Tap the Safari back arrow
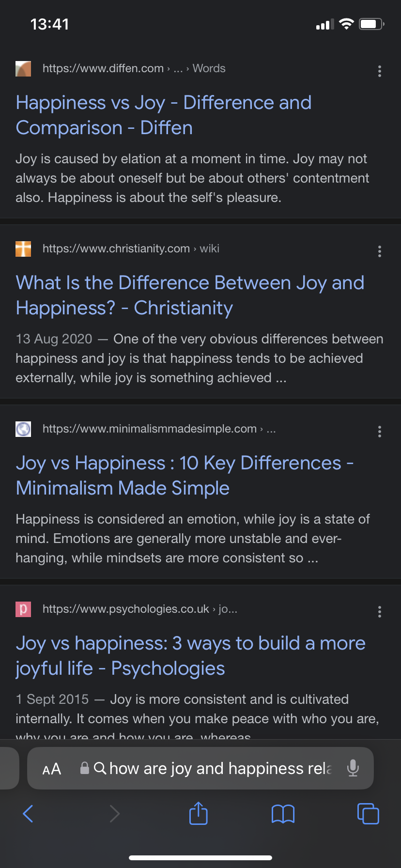Screen dimensions: 401x868 [x=28, y=814]
